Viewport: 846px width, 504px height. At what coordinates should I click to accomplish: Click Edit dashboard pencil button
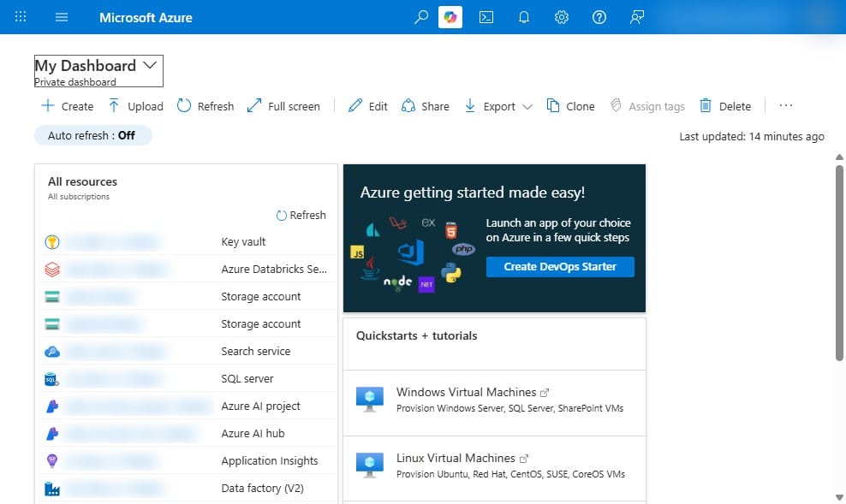(368, 106)
